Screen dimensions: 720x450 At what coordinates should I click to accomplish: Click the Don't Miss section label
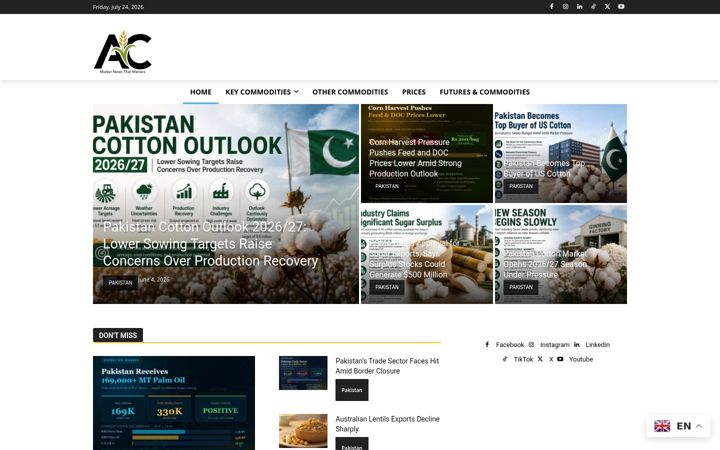pyautogui.click(x=118, y=335)
